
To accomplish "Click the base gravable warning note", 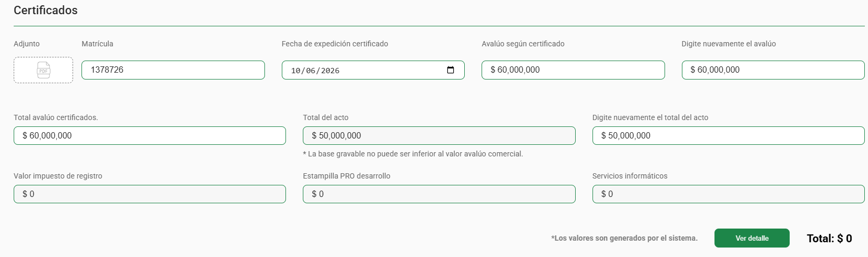I will pos(413,154).
